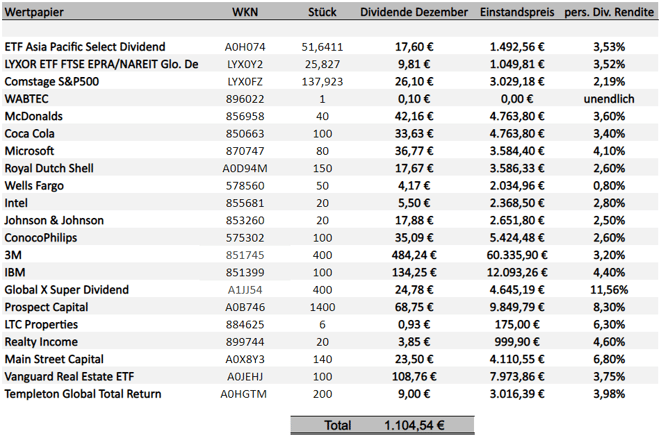The image size is (661, 438).
Task: Click the Royal Dutch Shell cell
Action: click(x=49, y=168)
